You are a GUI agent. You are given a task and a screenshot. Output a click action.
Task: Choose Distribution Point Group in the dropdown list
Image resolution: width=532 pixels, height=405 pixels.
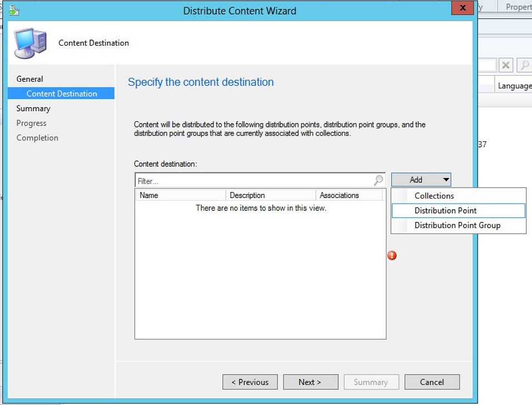coord(457,225)
